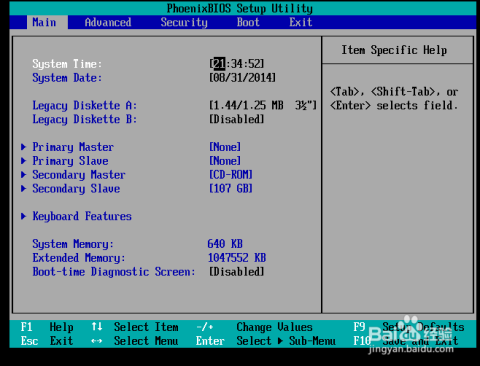
Task: Expand the Secondary Master arrow
Action: tap(23, 175)
